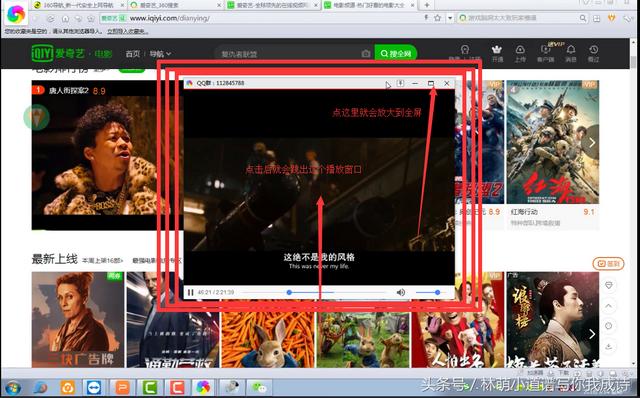The width and height of the screenshot is (640, 398).
Task: Click the back-to-top arrow in sidebar
Action: tap(609, 306)
